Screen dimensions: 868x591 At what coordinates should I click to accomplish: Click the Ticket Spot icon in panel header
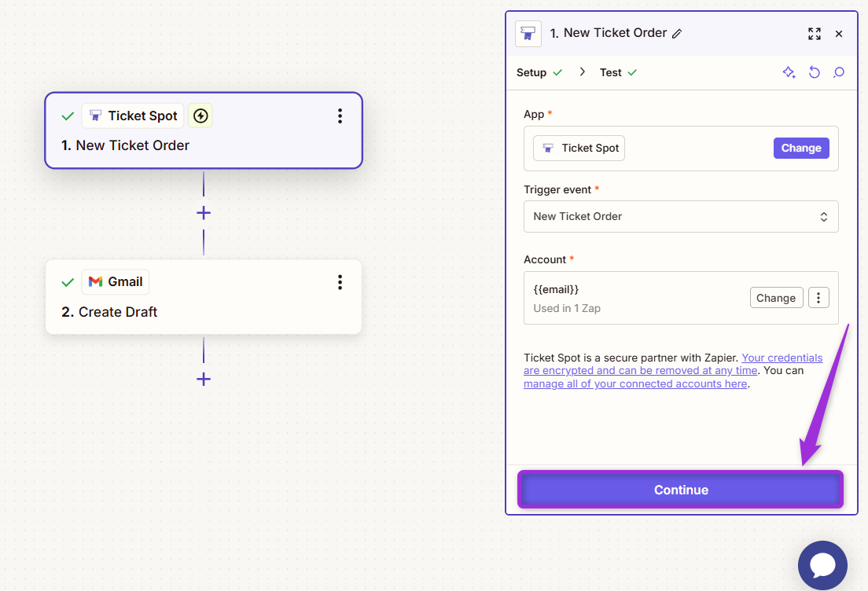pyautogui.click(x=528, y=34)
